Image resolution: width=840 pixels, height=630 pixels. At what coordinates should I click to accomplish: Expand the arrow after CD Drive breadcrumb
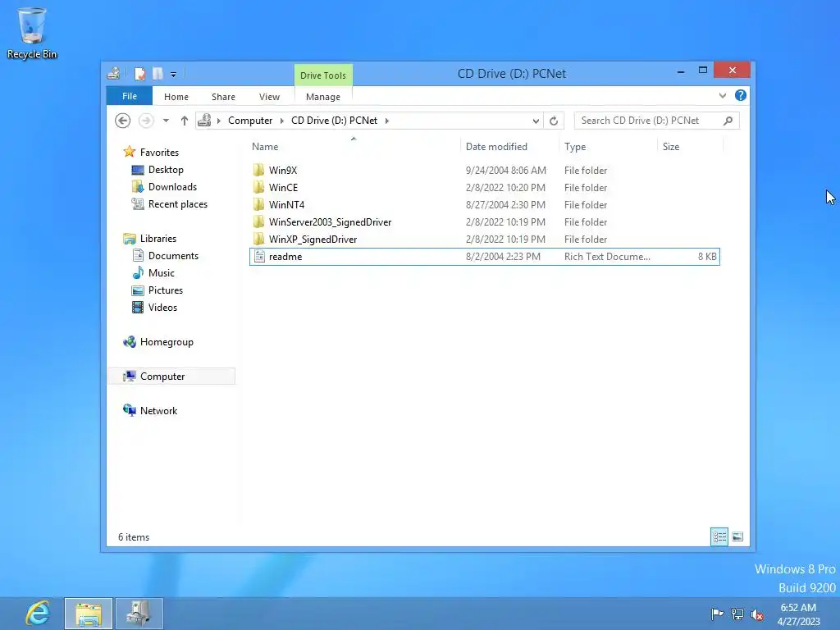pyautogui.click(x=387, y=121)
